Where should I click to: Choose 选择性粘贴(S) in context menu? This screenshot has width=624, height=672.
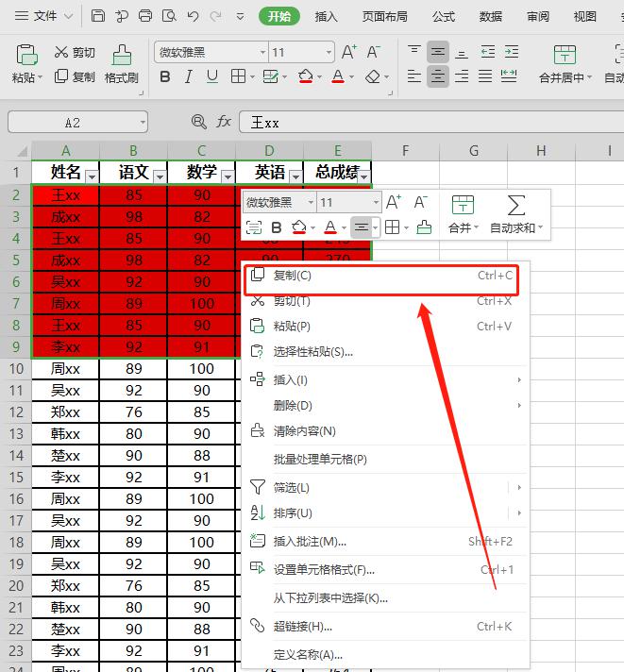[x=385, y=352]
